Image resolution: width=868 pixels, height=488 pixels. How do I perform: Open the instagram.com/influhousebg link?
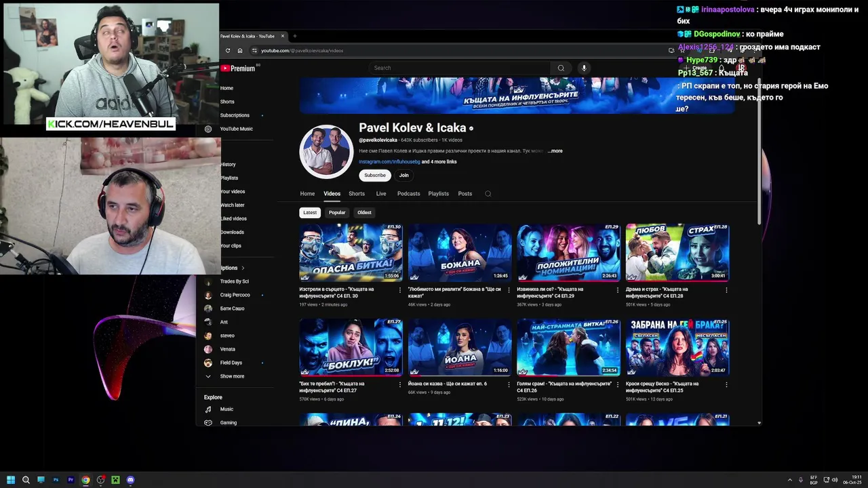(x=389, y=162)
